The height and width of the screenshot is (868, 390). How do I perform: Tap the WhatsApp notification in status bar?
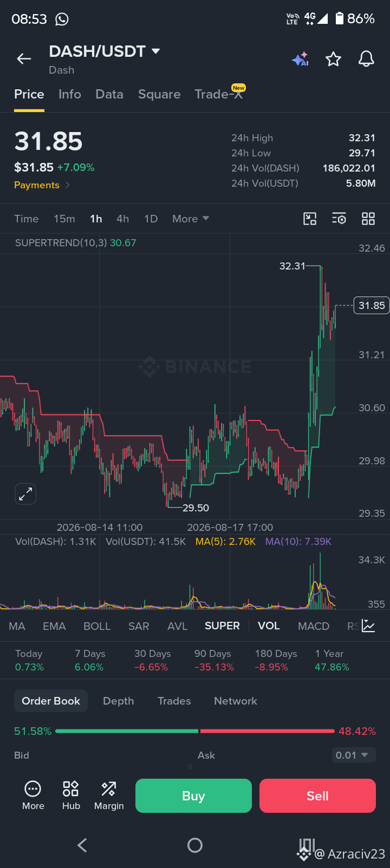(62, 19)
